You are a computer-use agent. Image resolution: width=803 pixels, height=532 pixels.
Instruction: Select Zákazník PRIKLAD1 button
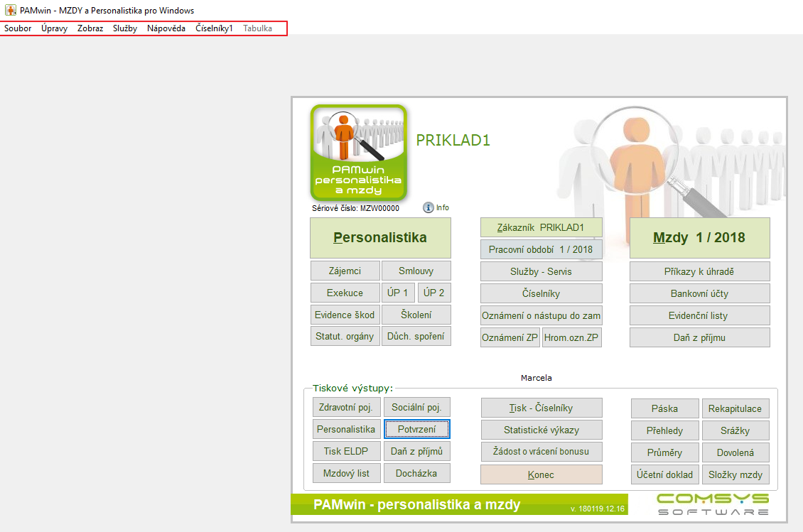click(x=541, y=227)
